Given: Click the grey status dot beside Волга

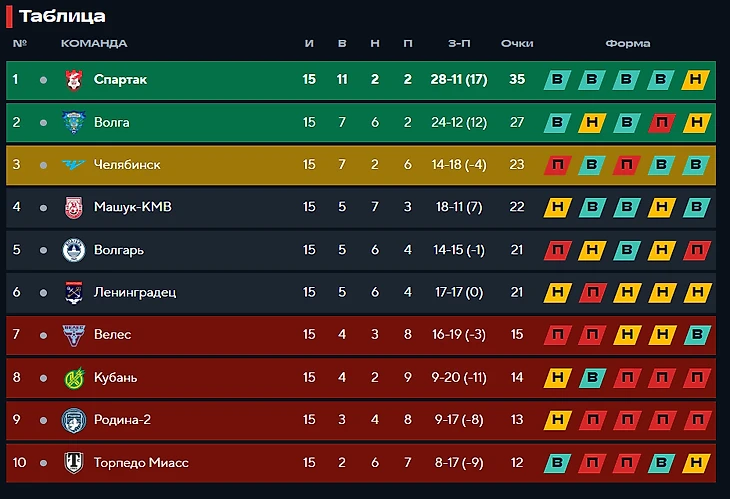Looking at the screenshot, I should (x=43, y=122).
